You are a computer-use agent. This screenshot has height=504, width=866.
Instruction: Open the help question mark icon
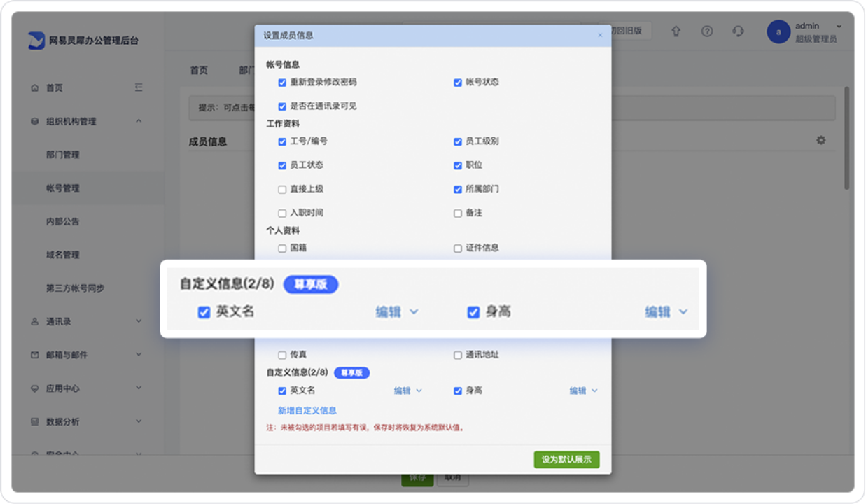(x=707, y=31)
